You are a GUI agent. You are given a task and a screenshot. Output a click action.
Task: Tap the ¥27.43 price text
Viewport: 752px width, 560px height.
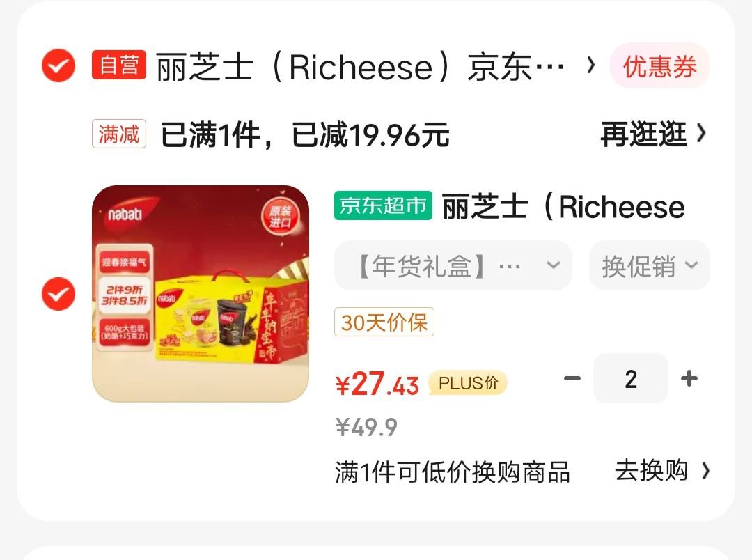377,383
